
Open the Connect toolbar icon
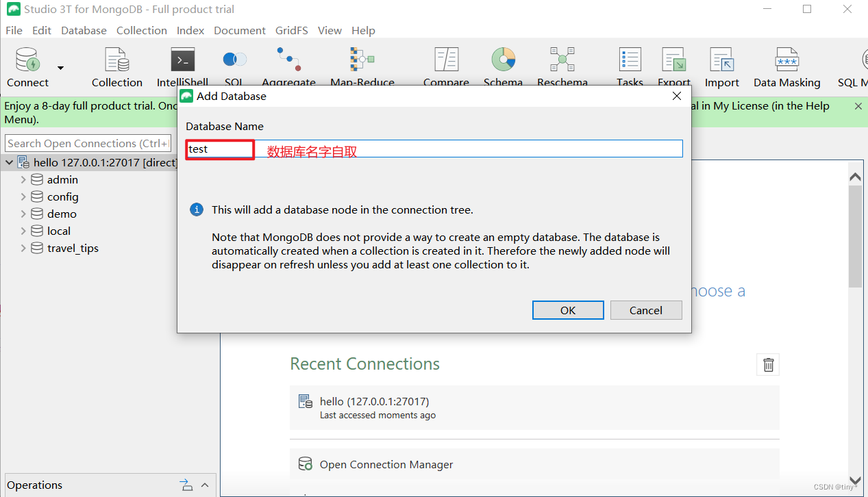pyautogui.click(x=27, y=60)
